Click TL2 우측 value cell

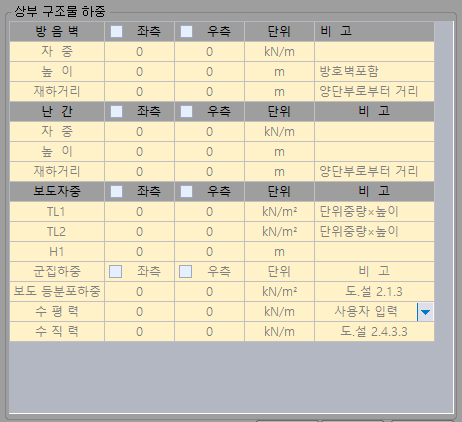209,232
